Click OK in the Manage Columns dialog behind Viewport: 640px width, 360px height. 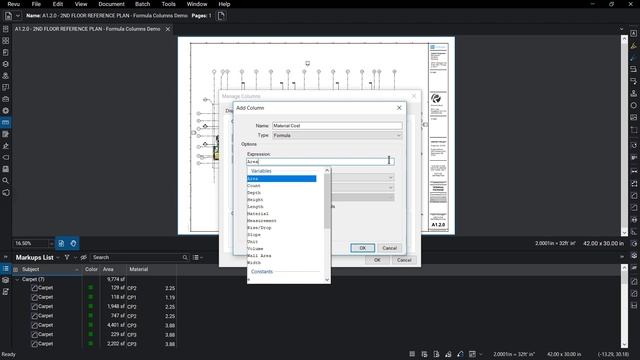pos(377,260)
